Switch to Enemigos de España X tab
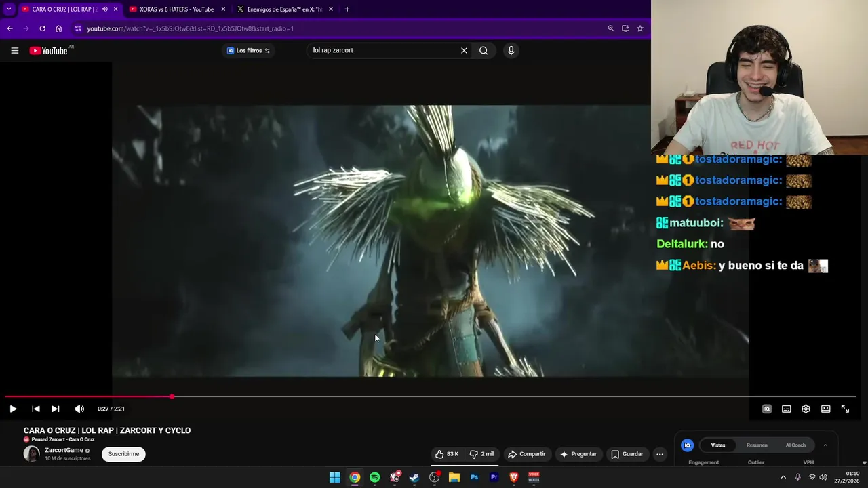The height and width of the screenshot is (488, 868). 283,9
